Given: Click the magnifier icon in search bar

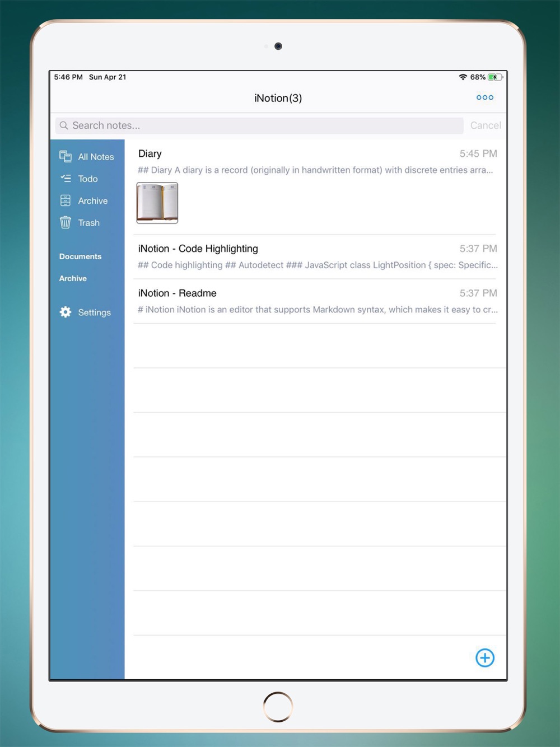Looking at the screenshot, I should tap(64, 125).
